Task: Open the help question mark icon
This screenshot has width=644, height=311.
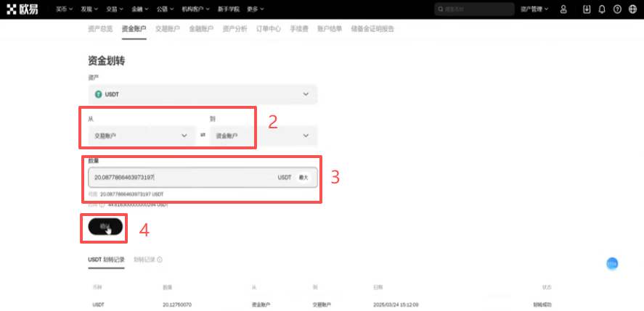Action: pyautogui.click(x=617, y=9)
